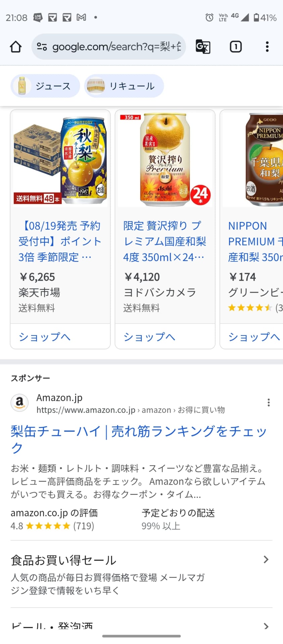Tap the Amazon.jp favicon logo
The image size is (283, 644).
tap(19, 402)
